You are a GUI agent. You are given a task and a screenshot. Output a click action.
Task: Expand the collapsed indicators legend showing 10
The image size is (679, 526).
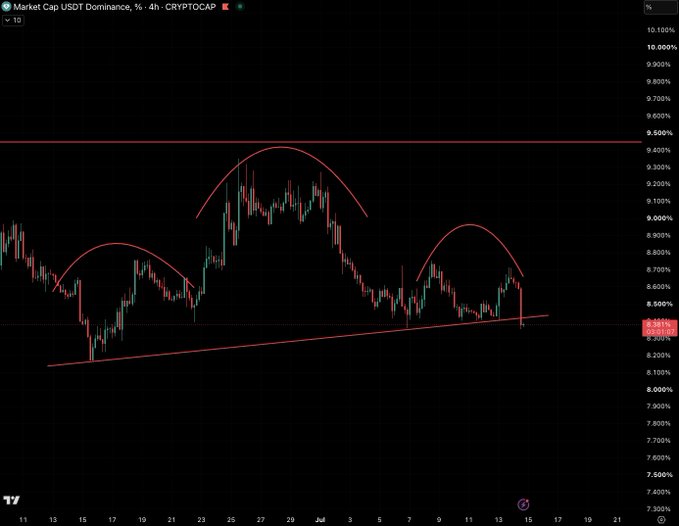(x=13, y=20)
